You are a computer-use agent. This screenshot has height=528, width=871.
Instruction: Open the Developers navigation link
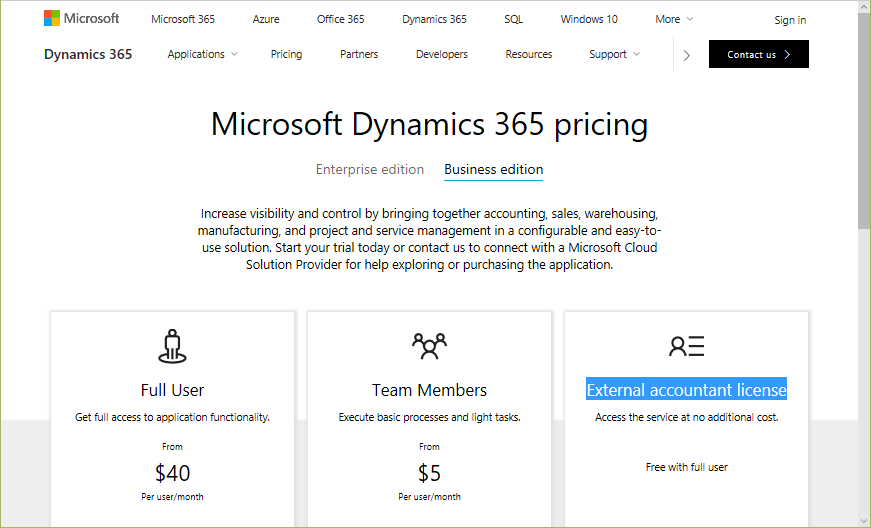coord(442,54)
